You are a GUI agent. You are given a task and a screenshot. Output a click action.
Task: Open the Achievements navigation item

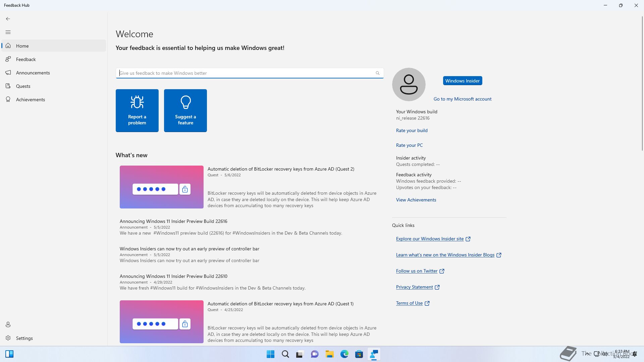(x=54, y=100)
